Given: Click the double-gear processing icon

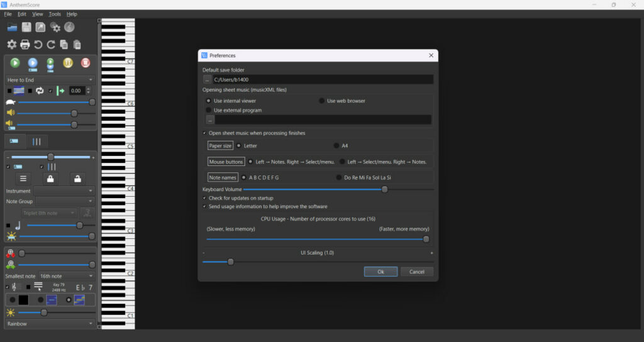Looking at the screenshot, I should pos(55,28).
